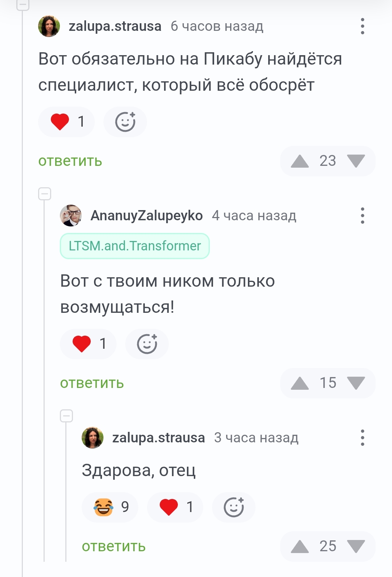Toggle laughing emoji reaction with count 9
Screen dimensions: 392x577
coord(110,507)
